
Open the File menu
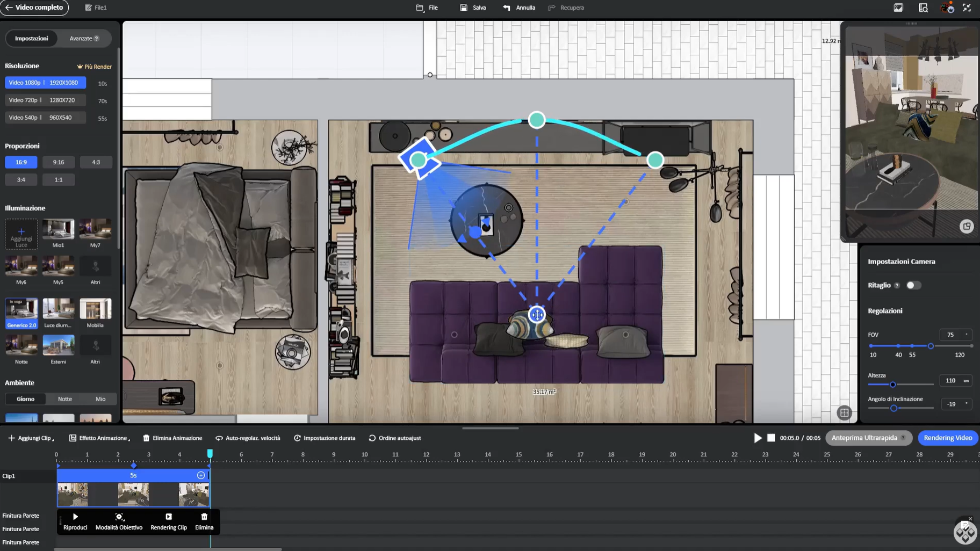click(x=427, y=8)
